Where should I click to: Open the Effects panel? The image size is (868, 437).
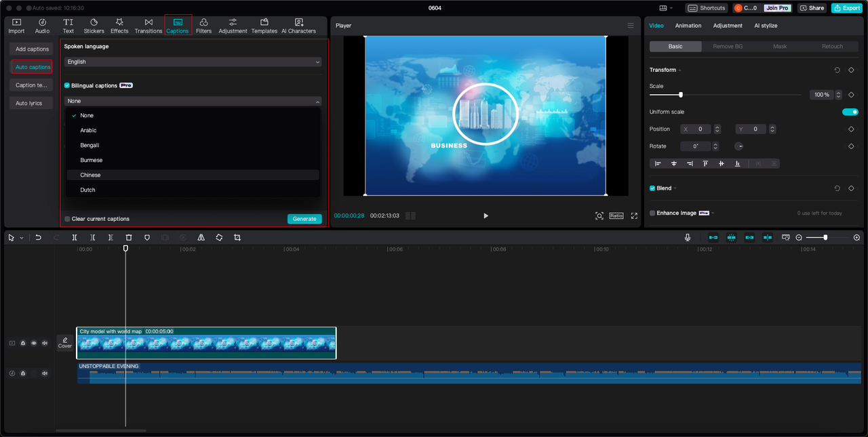[119, 26]
